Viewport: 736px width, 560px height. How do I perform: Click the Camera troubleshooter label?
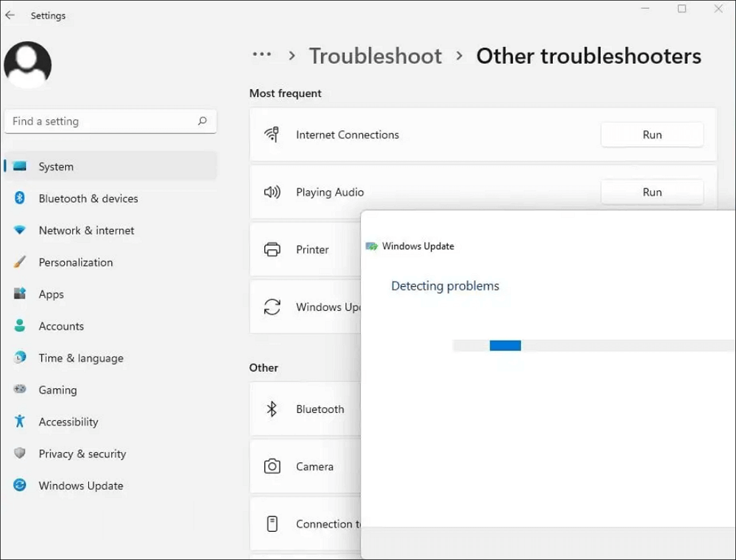[315, 466]
